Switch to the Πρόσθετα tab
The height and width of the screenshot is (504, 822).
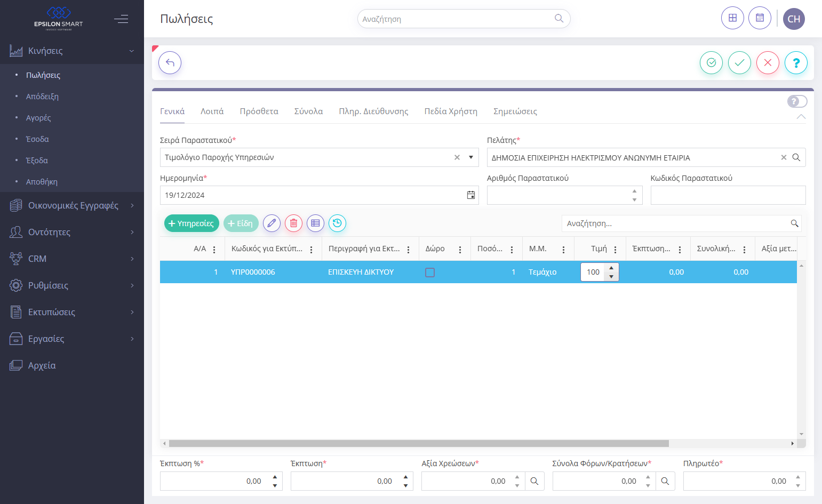259,111
